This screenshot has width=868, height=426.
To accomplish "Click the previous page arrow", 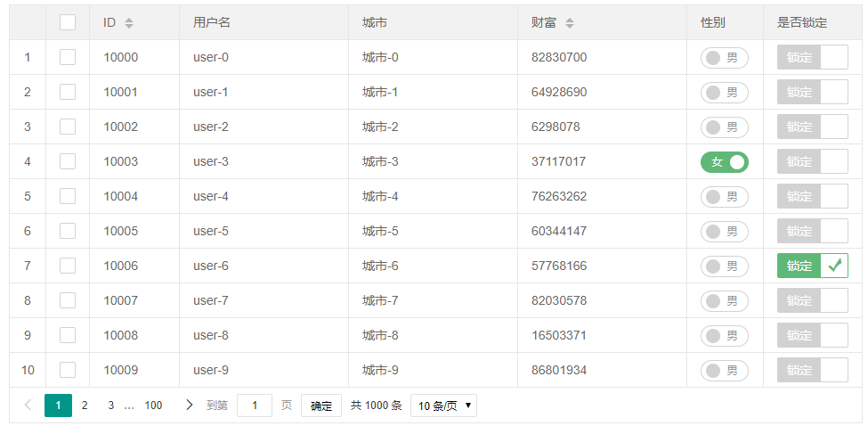I will click(x=28, y=406).
